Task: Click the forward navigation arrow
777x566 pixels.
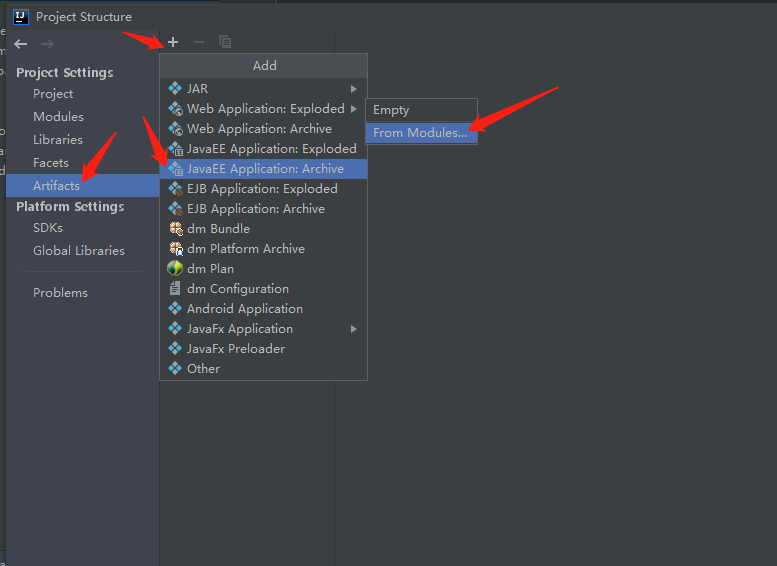Action: (x=48, y=44)
